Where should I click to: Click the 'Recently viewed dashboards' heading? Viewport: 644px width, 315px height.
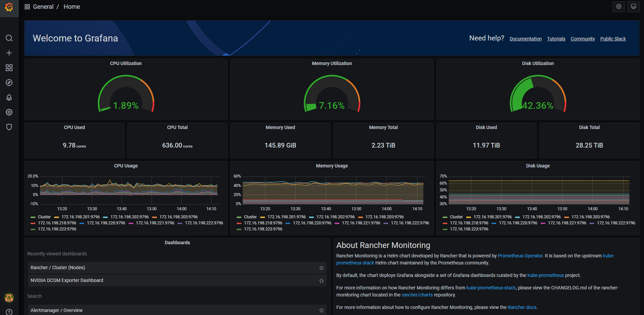[x=57, y=254]
